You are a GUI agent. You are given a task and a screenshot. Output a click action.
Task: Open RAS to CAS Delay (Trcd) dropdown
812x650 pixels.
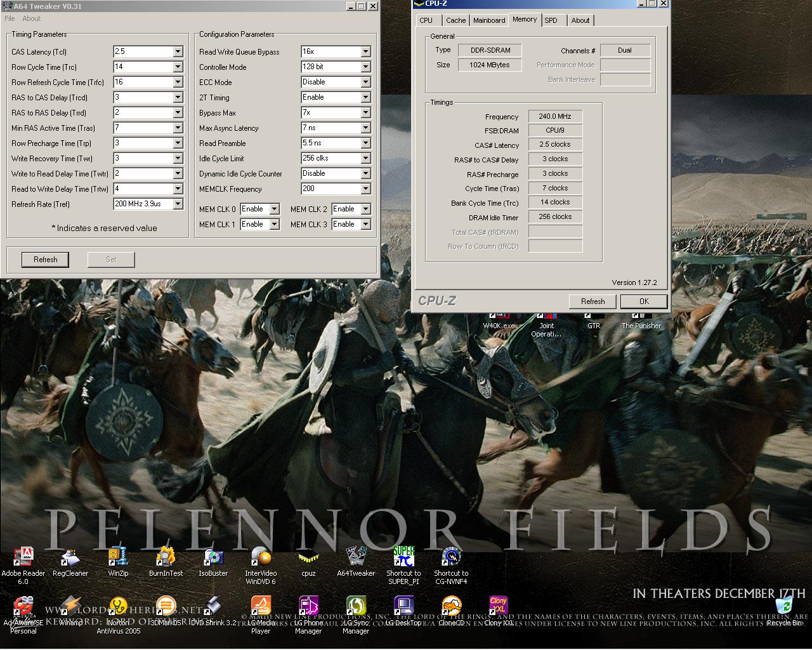178,97
